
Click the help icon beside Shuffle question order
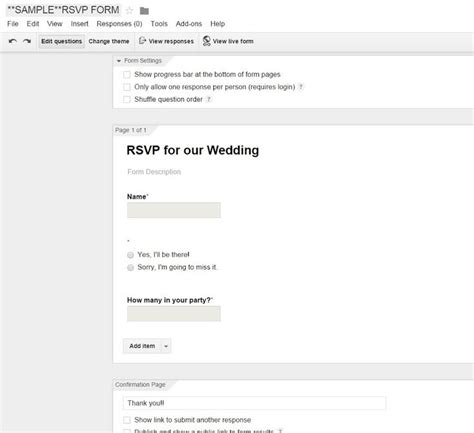click(x=209, y=99)
